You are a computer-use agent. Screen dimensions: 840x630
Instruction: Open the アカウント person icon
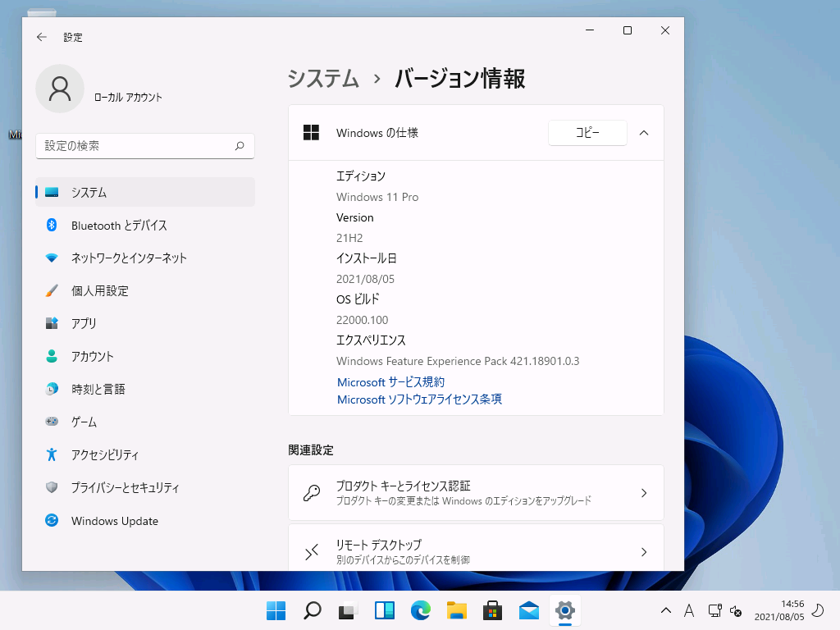click(52, 356)
